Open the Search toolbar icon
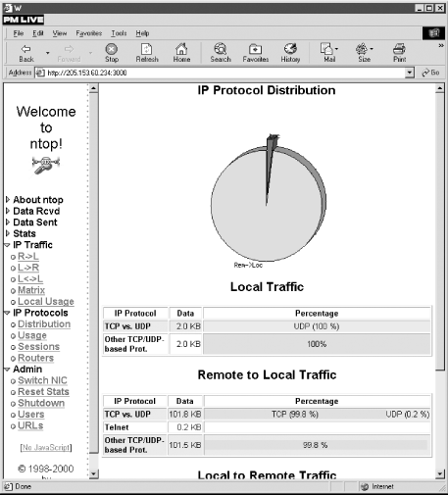Screen dimensions: 448x495 click(221, 49)
